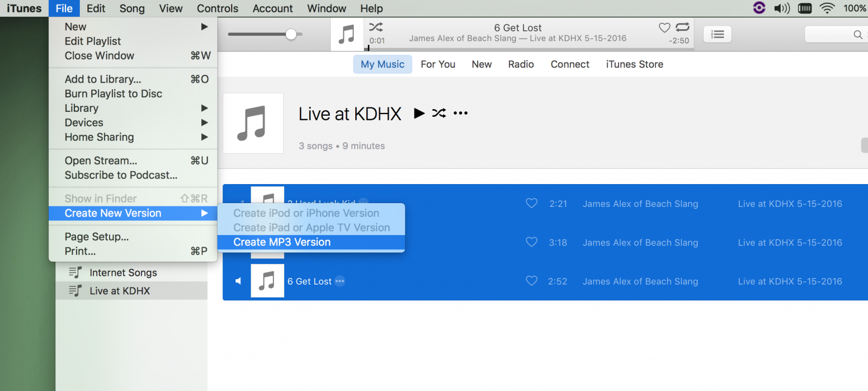The image size is (868, 391).
Task: Switch to the For You tab
Action: click(438, 64)
